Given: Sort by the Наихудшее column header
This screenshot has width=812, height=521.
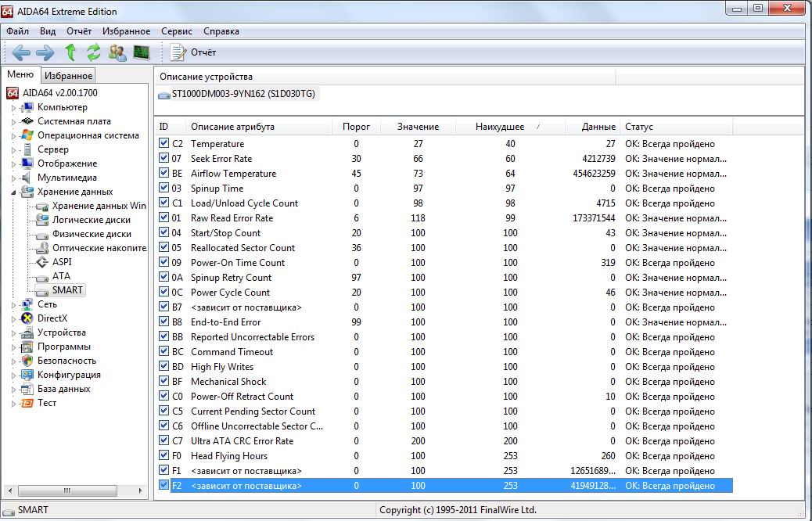Looking at the screenshot, I should click(x=500, y=127).
